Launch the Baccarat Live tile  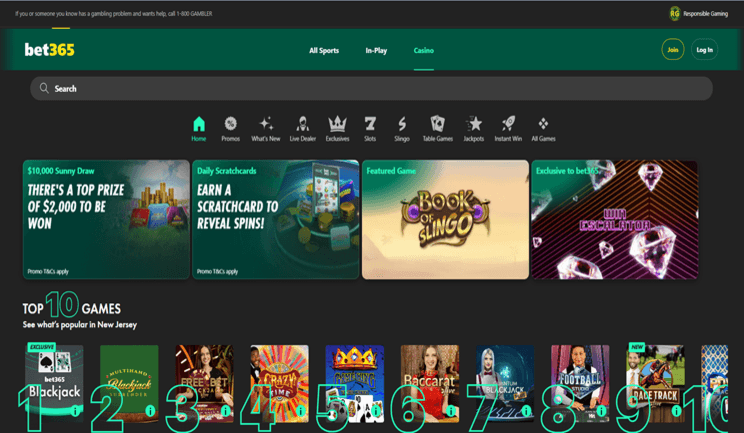(x=430, y=383)
